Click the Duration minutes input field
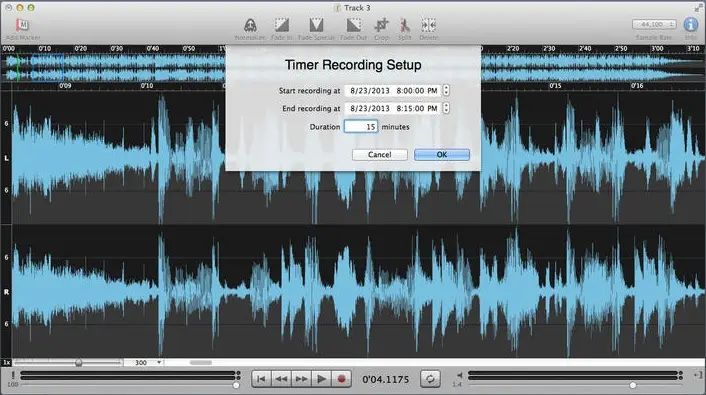 click(x=361, y=127)
